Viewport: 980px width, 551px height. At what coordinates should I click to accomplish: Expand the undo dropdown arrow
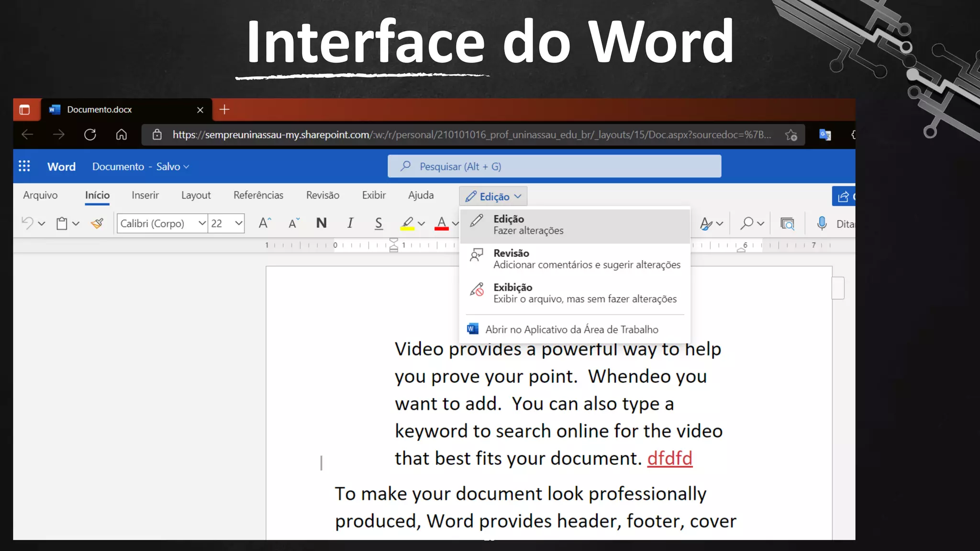point(42,223)
